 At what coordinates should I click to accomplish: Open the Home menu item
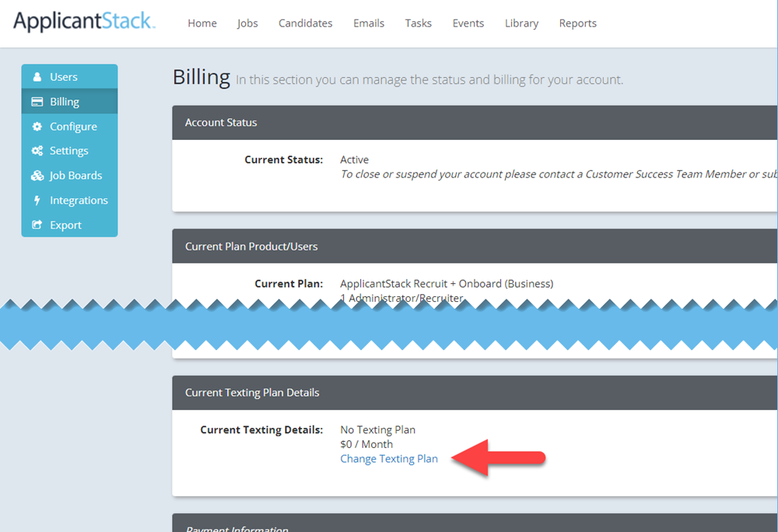point(202,23)
